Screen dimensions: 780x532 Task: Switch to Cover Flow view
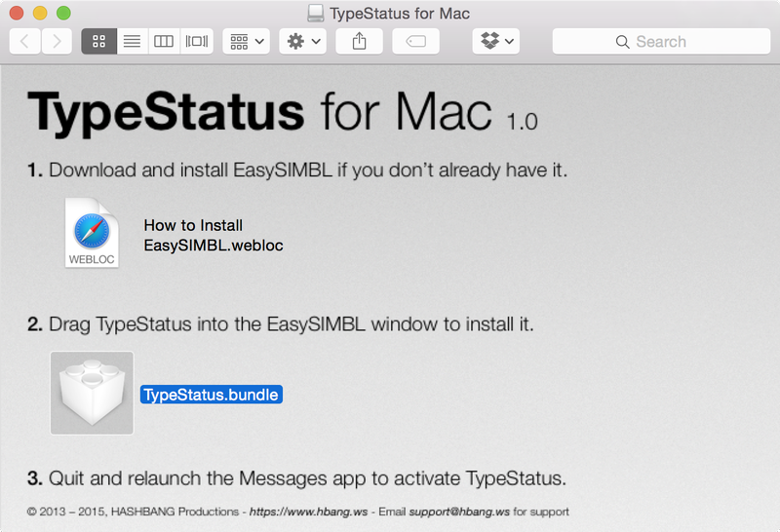197,41
